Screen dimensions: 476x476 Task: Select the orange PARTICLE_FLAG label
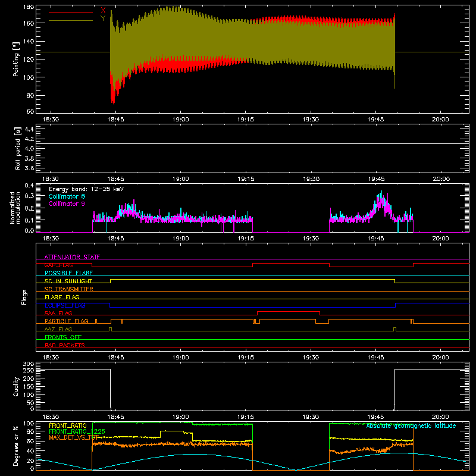[x=67, y=321]
